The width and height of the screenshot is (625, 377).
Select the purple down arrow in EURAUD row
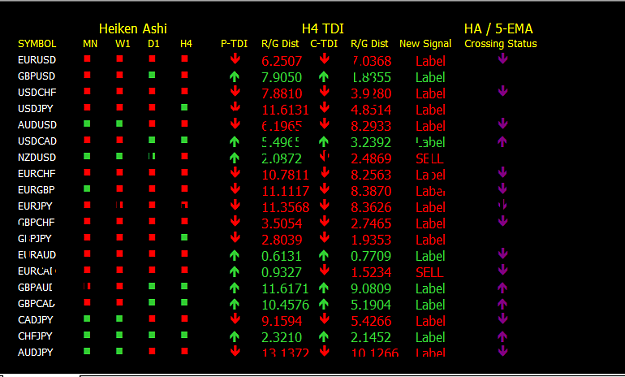tap(503, 254)
